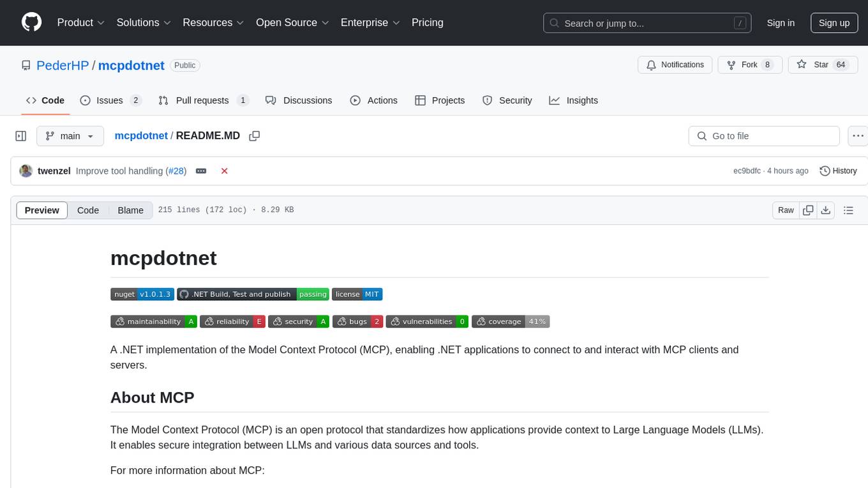
Task: Click the Sign up button
Action: coord(834,23)
